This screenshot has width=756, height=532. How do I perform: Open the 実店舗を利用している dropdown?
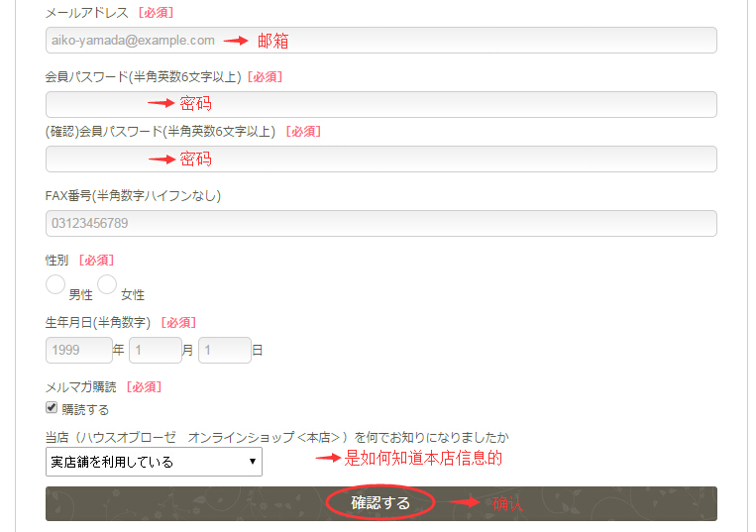[154, 462]
